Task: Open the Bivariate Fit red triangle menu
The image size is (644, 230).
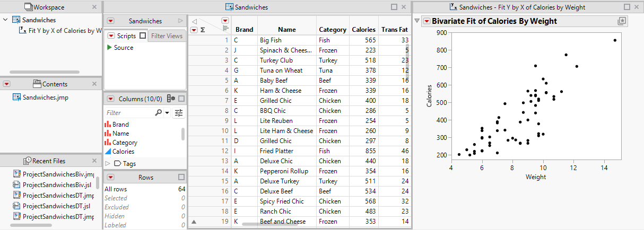Action: click(x=427, y=21)
